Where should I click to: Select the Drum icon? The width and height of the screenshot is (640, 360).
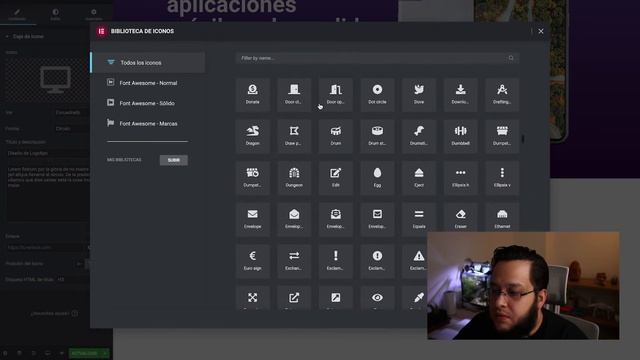336,136
